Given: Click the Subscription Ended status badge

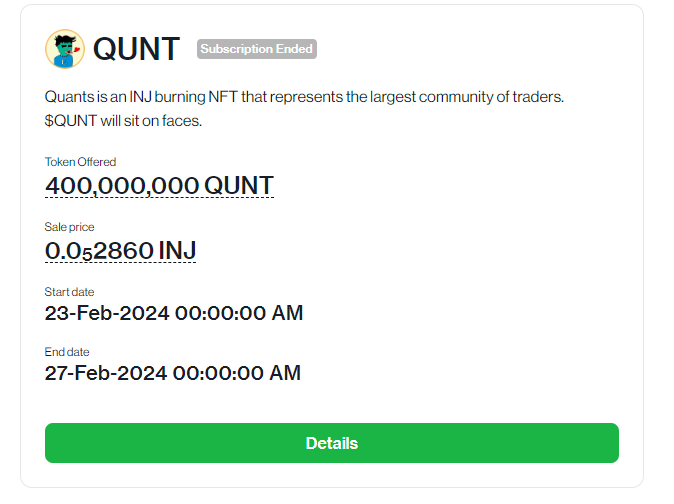Looking at the screenshot, I should 257,49.
